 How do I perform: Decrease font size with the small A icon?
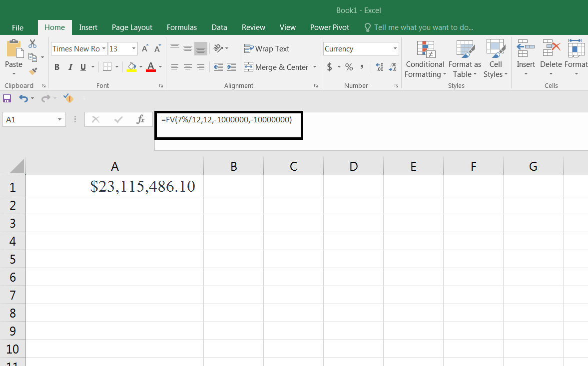click(x=157, y=49)
